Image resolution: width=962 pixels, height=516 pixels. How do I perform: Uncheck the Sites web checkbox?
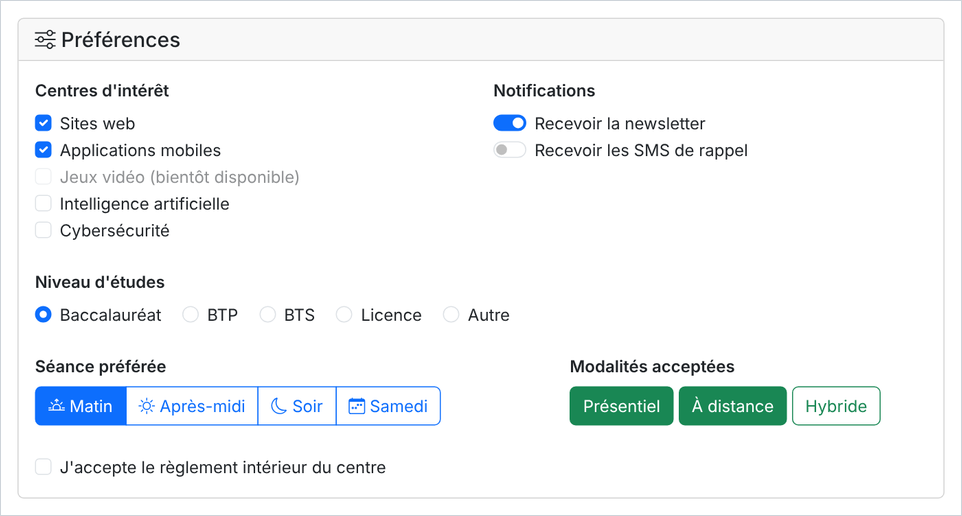43,123
